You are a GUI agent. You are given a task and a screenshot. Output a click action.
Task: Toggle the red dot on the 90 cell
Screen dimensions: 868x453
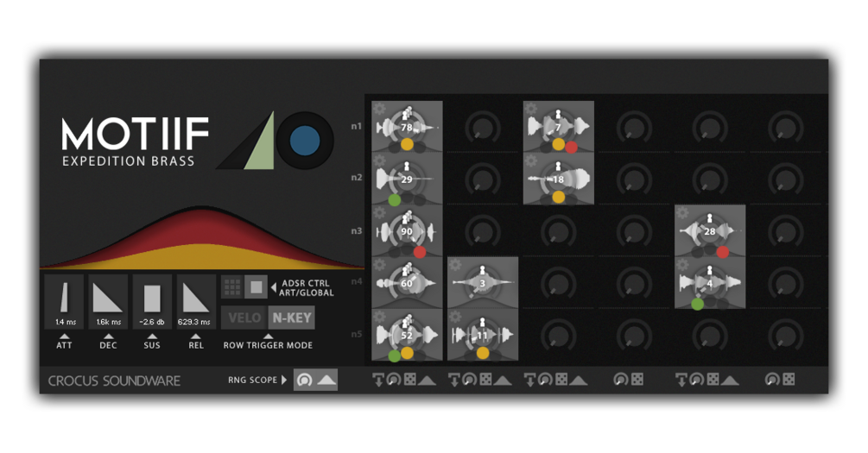click(420, 252)
